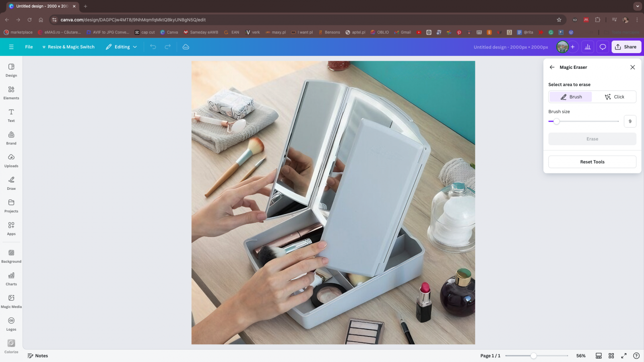Open a new browser tab
644x362 pixels.
click(85, 6)
